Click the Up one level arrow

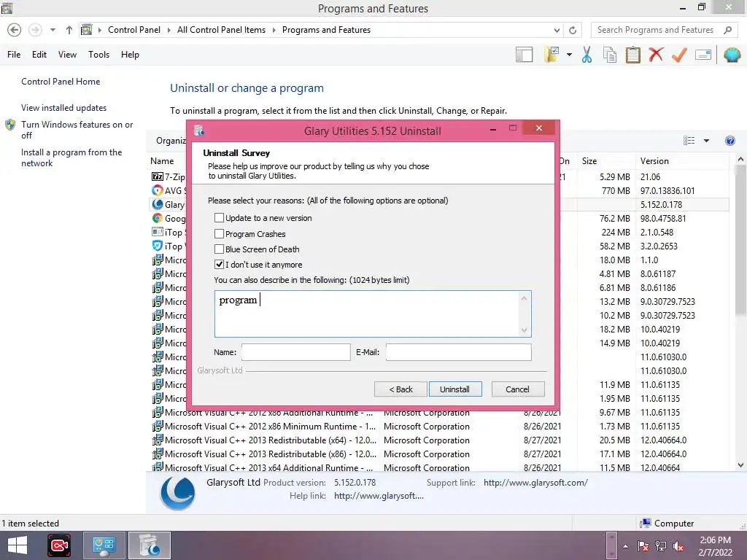[x=69, y=30]
